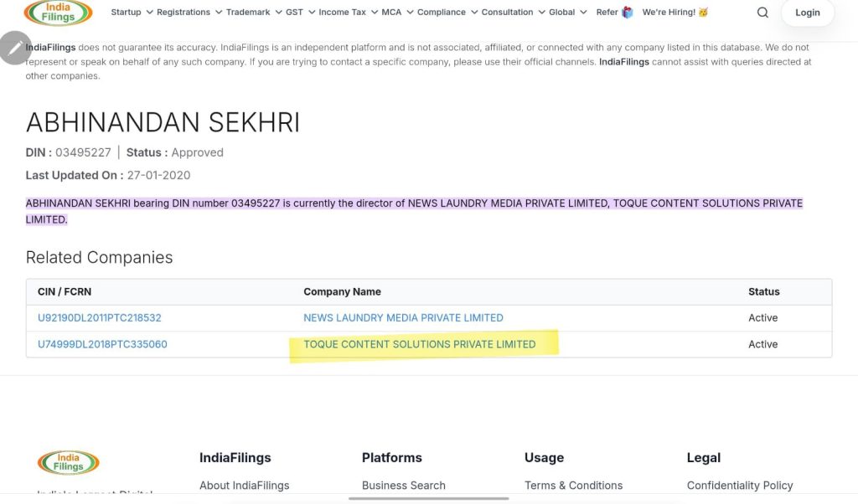Viewport: 858px width, 504px height.
Task: Click the Approved status text
Action: (x=197, y=152)
